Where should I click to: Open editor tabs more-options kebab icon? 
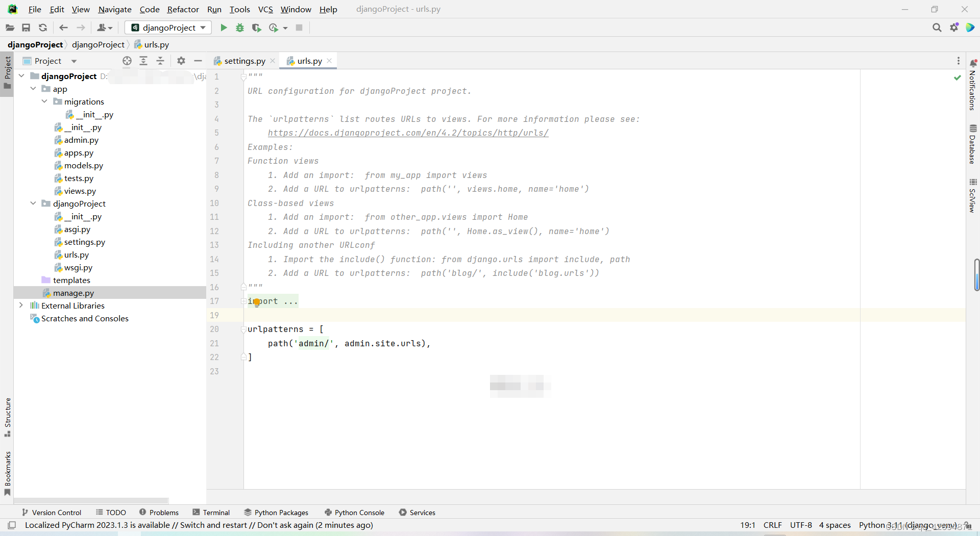coord(958,61)
